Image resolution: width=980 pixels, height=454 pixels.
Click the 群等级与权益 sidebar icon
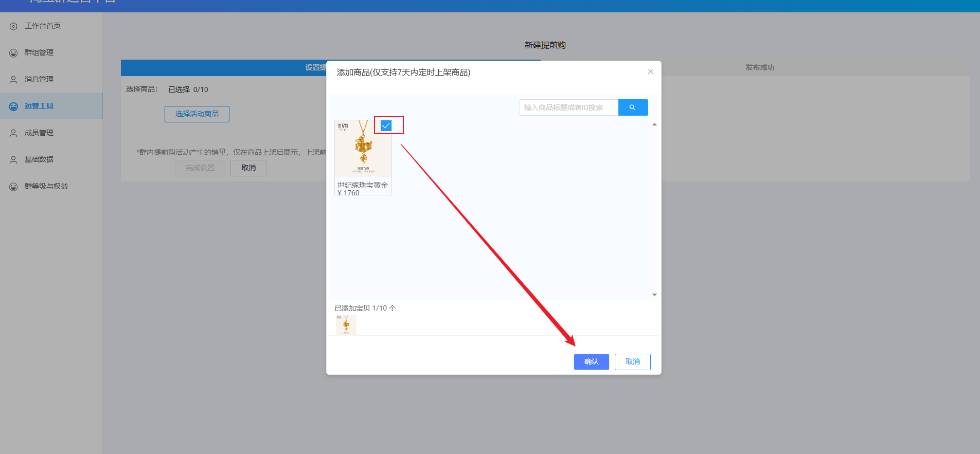click(13, 187)
